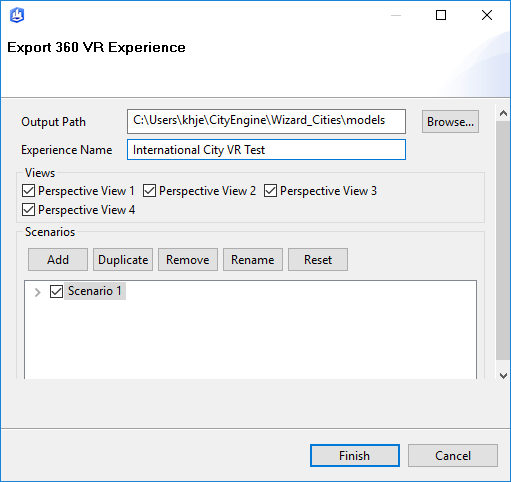Click the Experience Name text field
This screenshot has width=511, height=482.
[266, 150]
